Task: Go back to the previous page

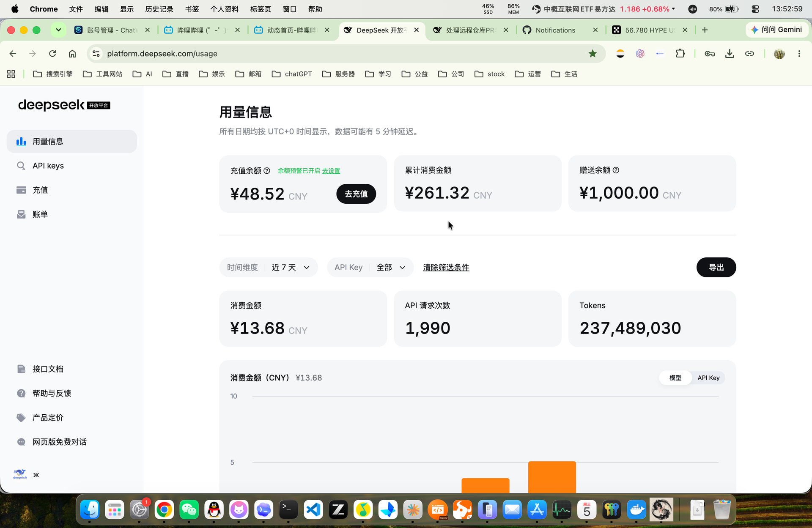Action: 13,53
